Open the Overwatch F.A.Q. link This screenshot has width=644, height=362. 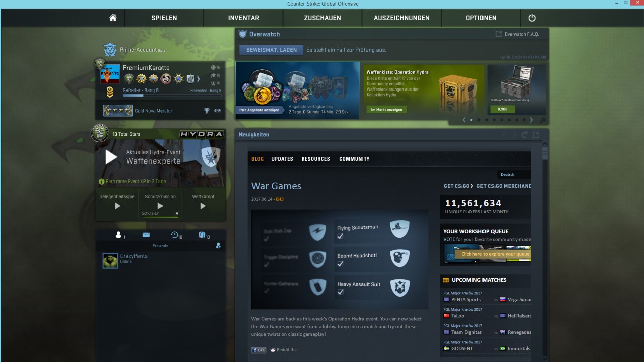521,34
